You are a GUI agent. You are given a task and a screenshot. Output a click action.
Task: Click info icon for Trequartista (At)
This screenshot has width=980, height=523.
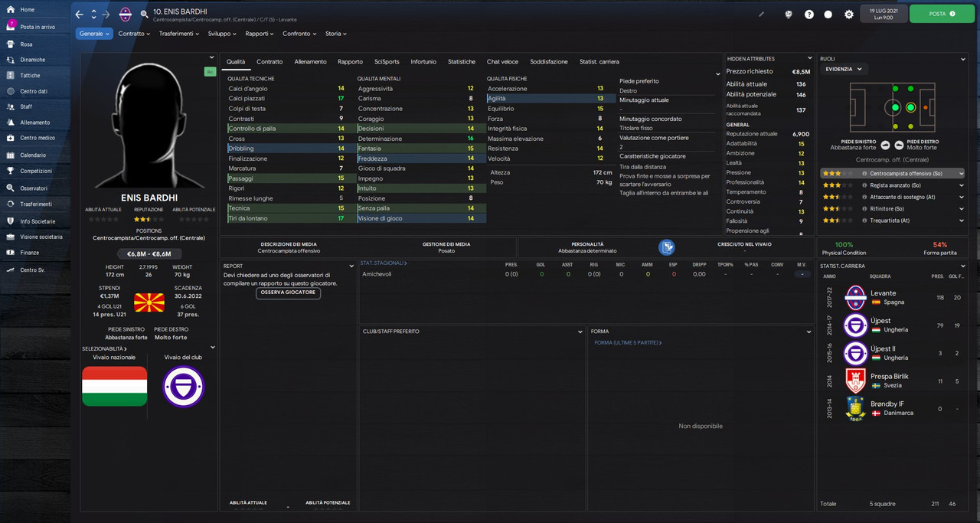[864, 221]
